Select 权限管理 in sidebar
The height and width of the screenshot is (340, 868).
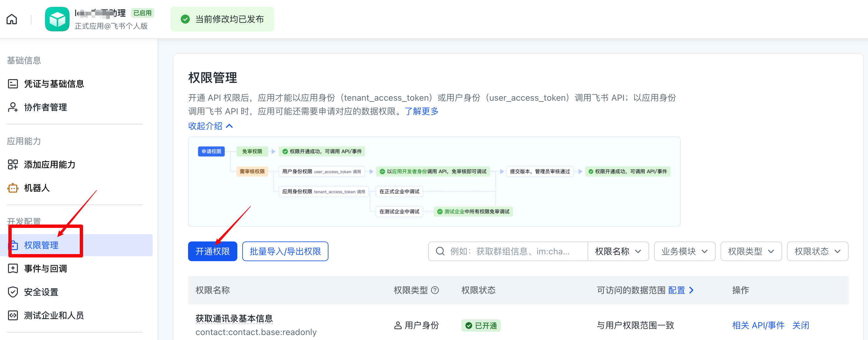[41, 245]
